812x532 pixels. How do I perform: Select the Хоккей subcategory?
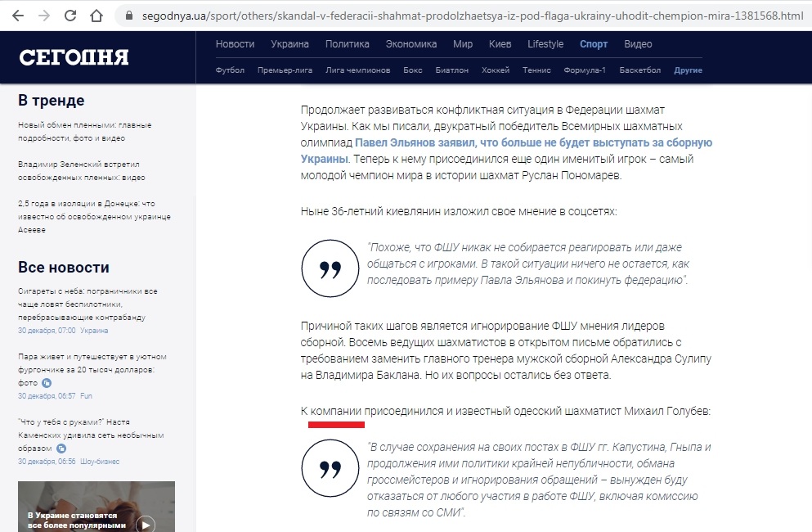point(496,70)
